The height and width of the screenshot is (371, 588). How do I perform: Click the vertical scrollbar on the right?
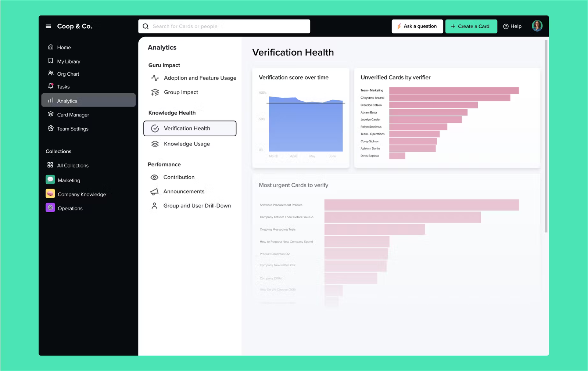tap(546, 136)
